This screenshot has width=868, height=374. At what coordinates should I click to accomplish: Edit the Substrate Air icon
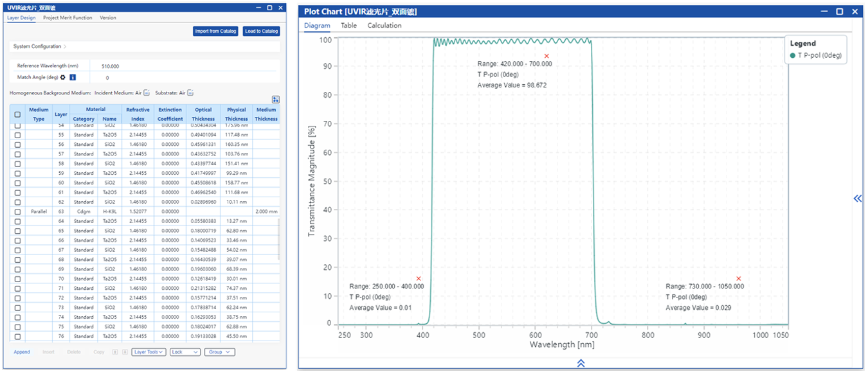click(x=190, y=93)
